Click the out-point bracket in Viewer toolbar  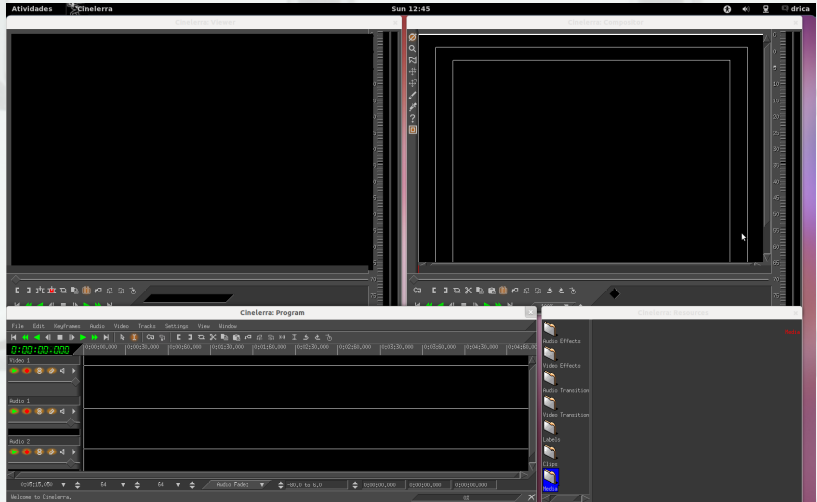29,290
